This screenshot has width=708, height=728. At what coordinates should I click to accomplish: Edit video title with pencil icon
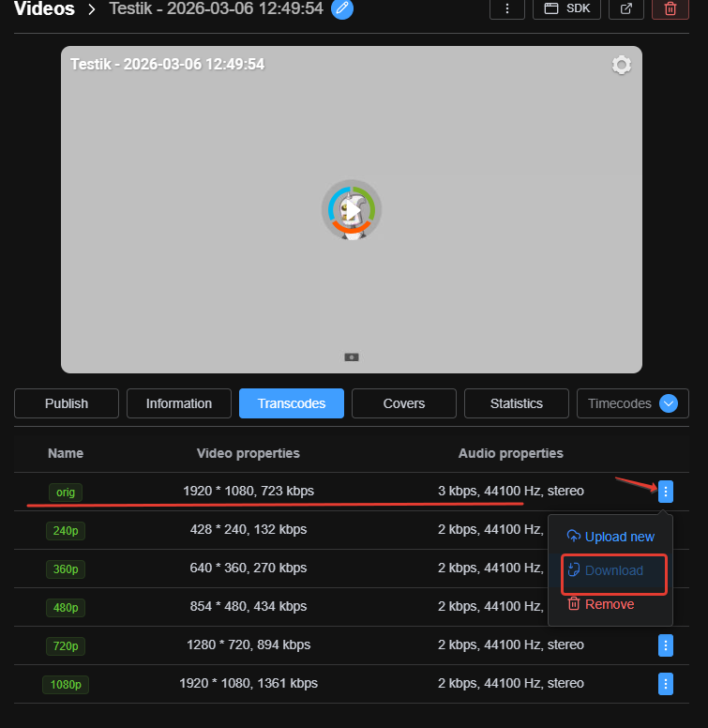(x=342, y=8)
